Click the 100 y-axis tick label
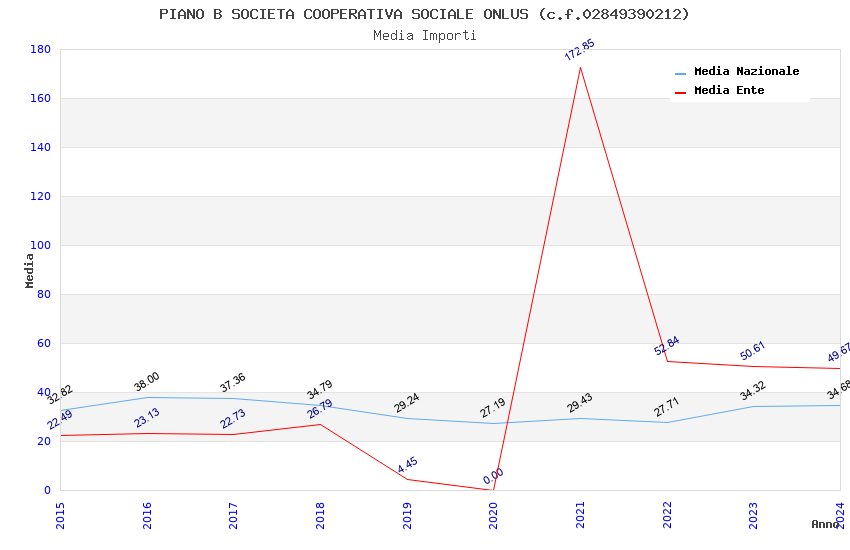This screenshot has width=850, height=550. pyautogui.click(x=40, y=245)
